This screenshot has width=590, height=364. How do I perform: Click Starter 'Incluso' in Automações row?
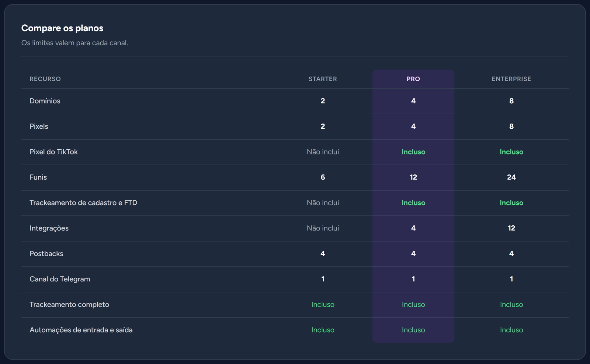tap(323, 330)
